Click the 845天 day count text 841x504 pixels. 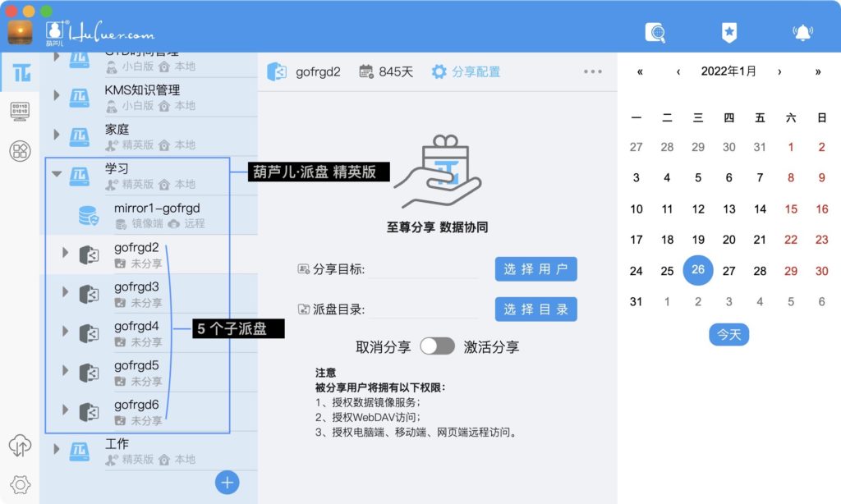tap(396, 72)
